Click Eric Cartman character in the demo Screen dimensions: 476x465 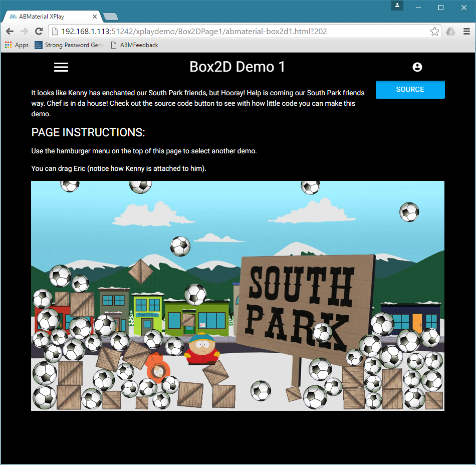[202, 348]
